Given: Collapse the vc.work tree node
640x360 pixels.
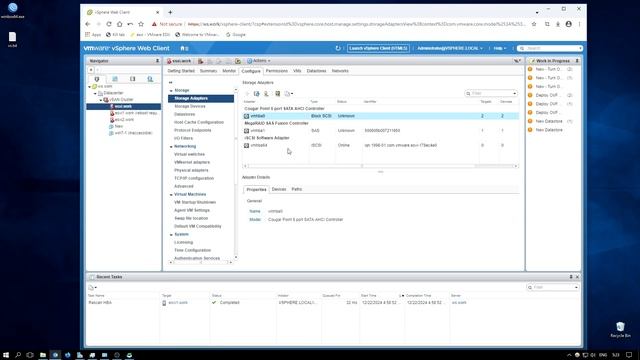Looking at the screenshot, I should 89,87.
